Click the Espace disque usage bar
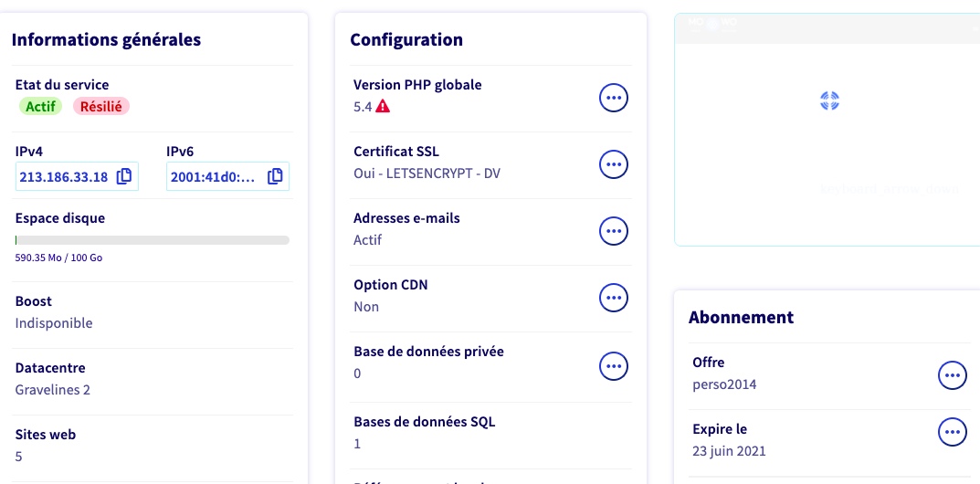This screenshot has width=980, height=484. (x=153, y=240)
